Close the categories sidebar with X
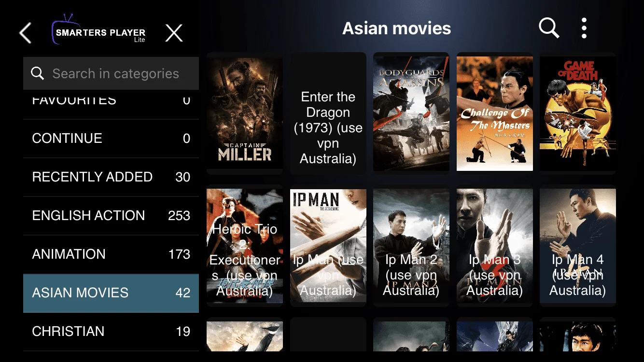 [x=174, y=33]
